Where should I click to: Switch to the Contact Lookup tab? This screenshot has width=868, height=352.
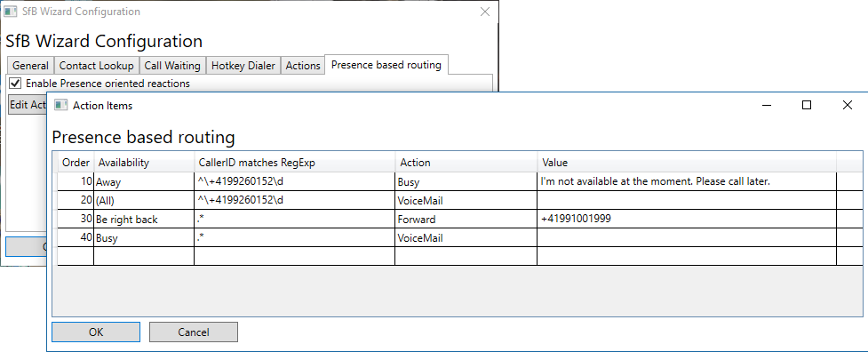pos(96,65)
